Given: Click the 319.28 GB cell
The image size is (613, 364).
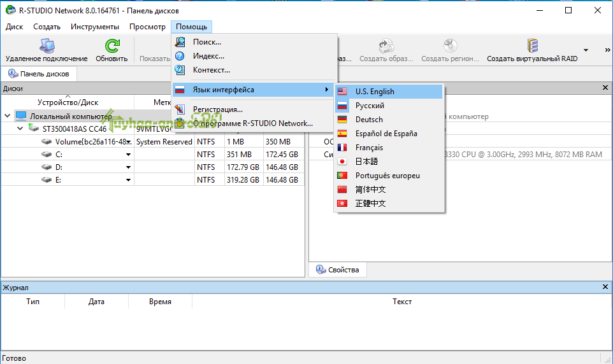Looking at the screenshot, I should [x=243, y=180].
